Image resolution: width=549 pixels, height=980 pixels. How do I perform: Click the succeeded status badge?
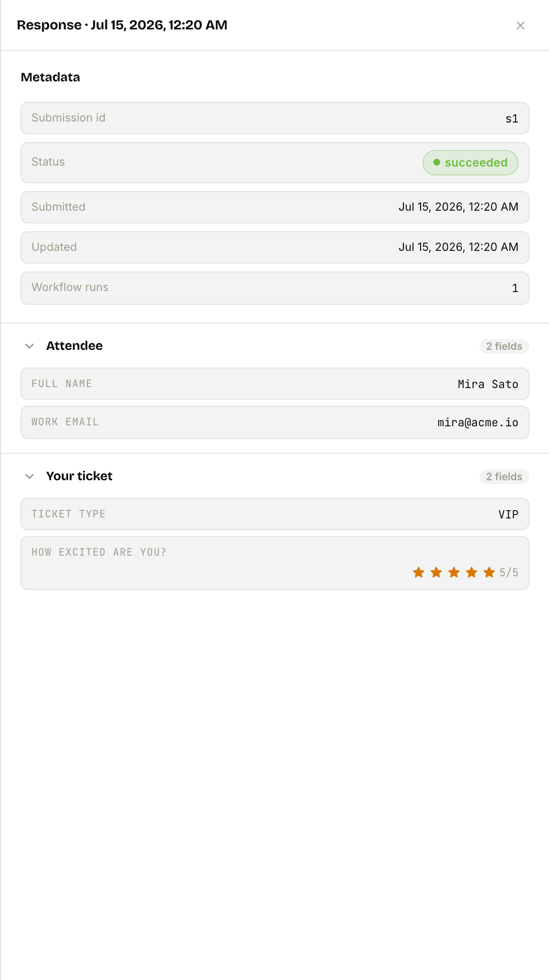tap(471, 163)
